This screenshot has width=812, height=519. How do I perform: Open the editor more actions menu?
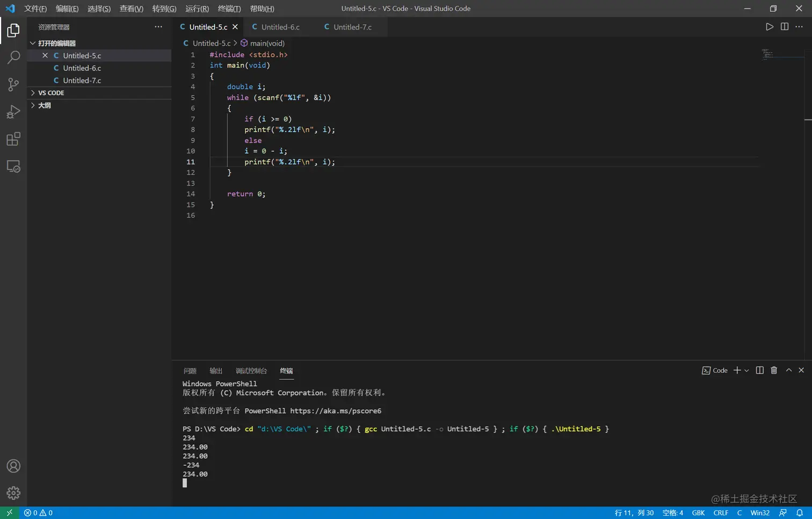[x=799, y=27]
